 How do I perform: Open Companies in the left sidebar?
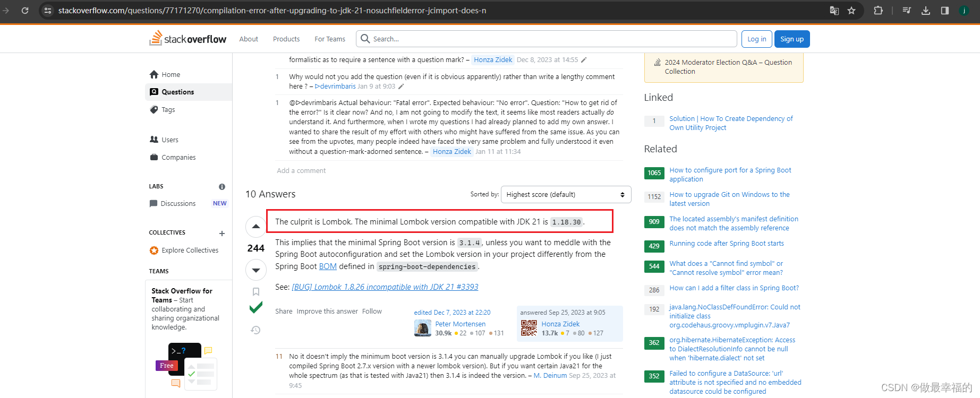coord(189,157)
